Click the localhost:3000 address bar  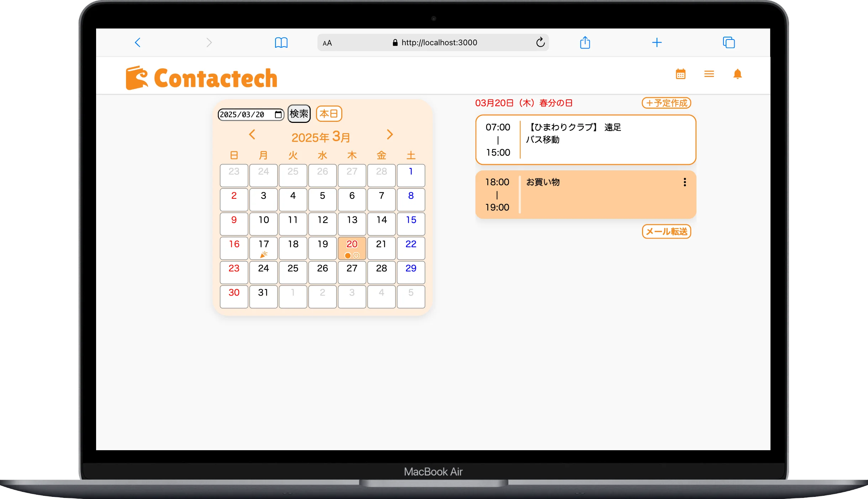[x=439, y=43]
